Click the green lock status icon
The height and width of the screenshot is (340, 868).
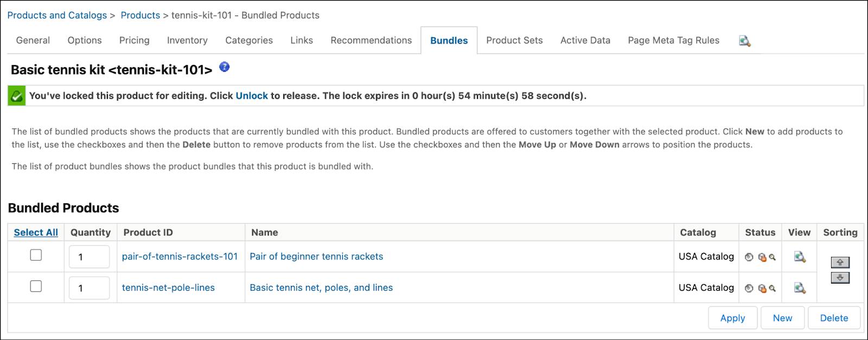(x=17, y=96)
